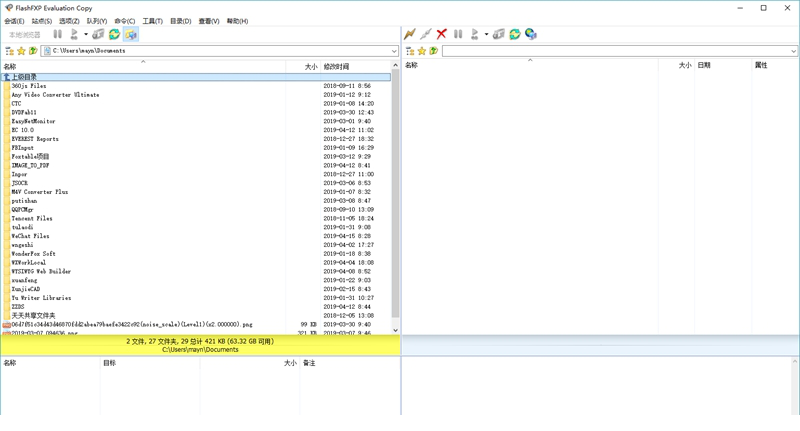Sort the left pane by the 名称 column
This screenshot has width=800, height=431.
point(143,67)
